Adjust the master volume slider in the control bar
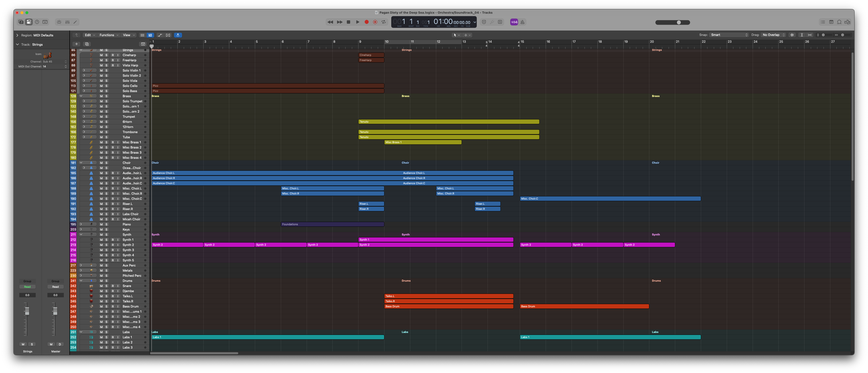Screen dimensions: 868x373 (x=679, y=22)
